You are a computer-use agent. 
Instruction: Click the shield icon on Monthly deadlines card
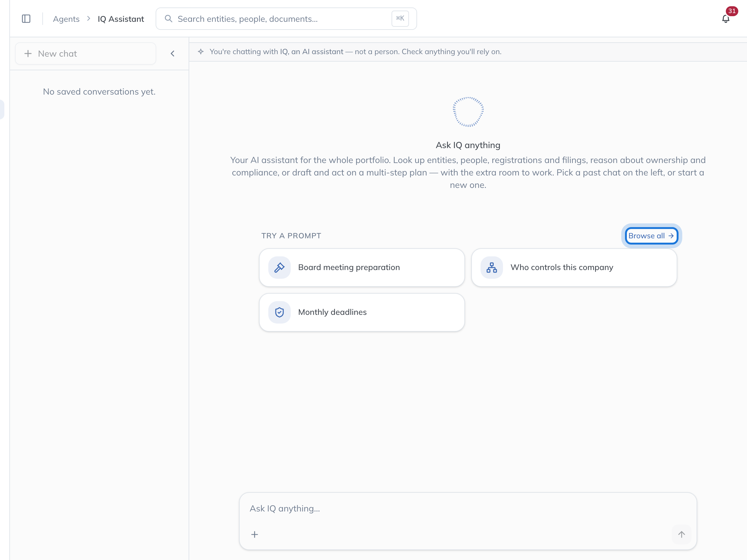pos(279,312)
